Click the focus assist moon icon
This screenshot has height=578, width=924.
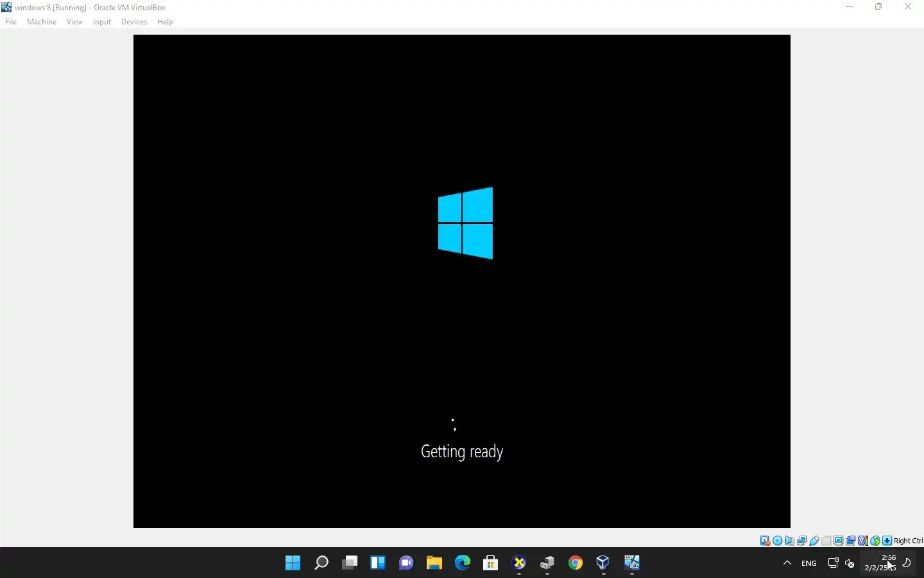[x=907, y=563]
